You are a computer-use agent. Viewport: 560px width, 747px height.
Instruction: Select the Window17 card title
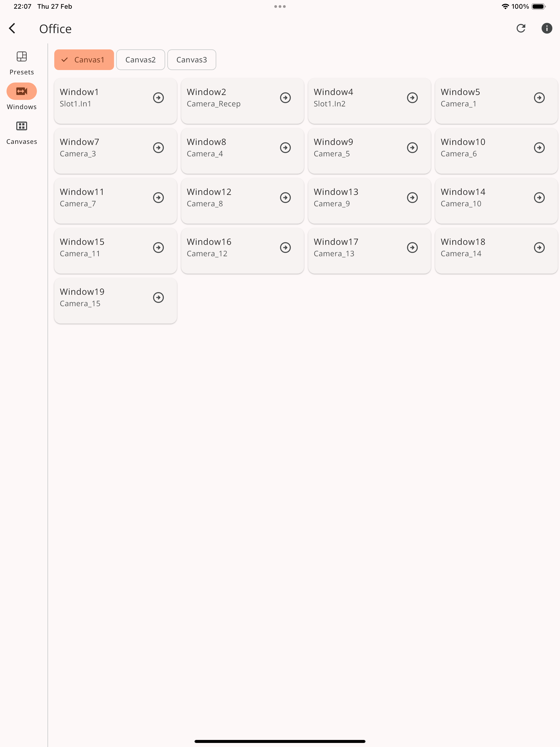tap(336, 242)
